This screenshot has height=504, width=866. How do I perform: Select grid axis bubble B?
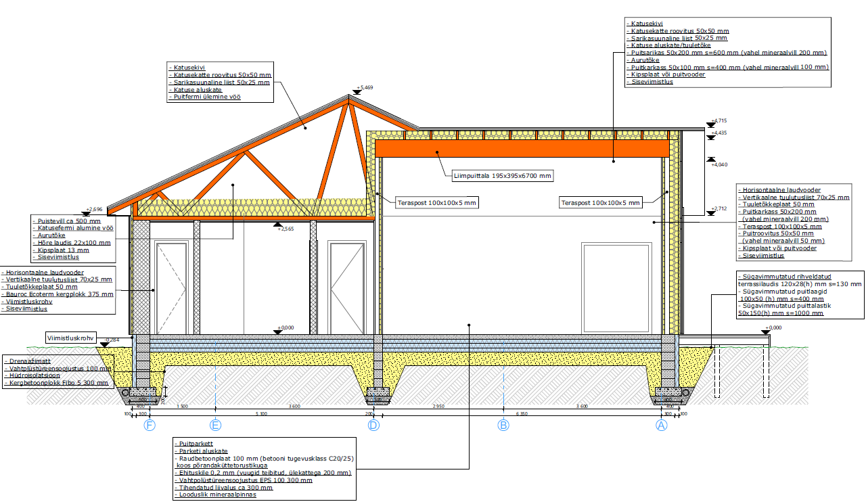coord(503,426)
